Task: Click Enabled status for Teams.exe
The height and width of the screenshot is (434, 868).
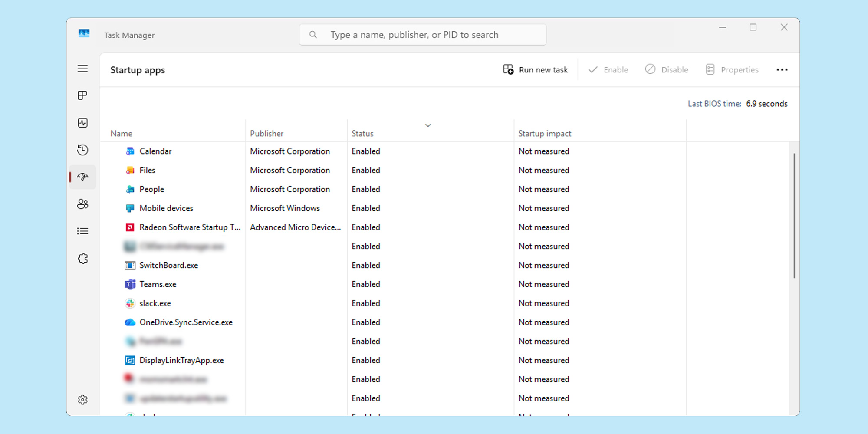Action: coord(366,284)
